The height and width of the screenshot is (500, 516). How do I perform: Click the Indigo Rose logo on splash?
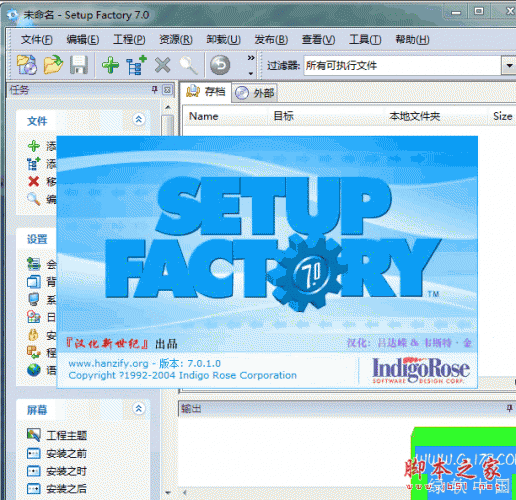point(421,370)
